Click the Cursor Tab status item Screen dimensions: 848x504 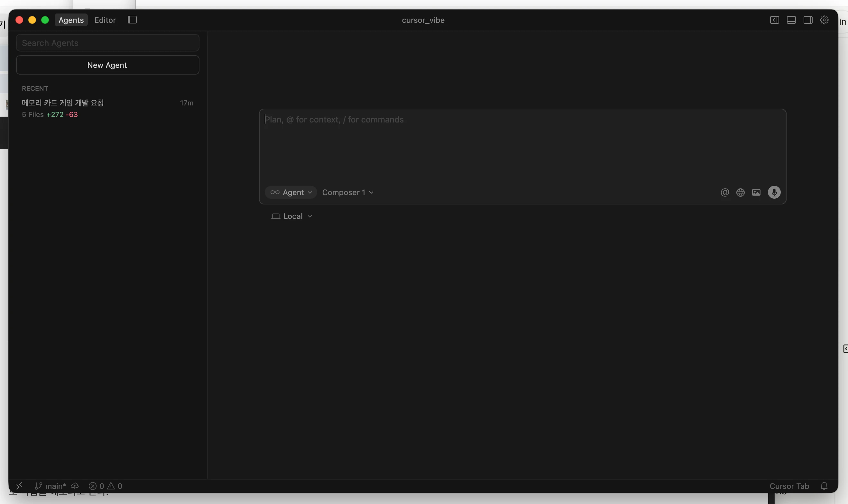click(x=789, y=486)
